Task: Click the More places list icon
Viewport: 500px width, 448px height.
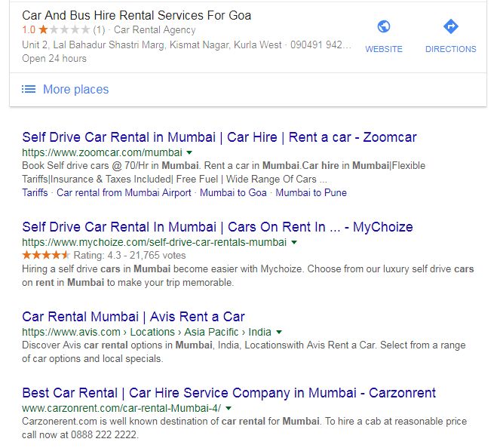Action: (29, 89)
